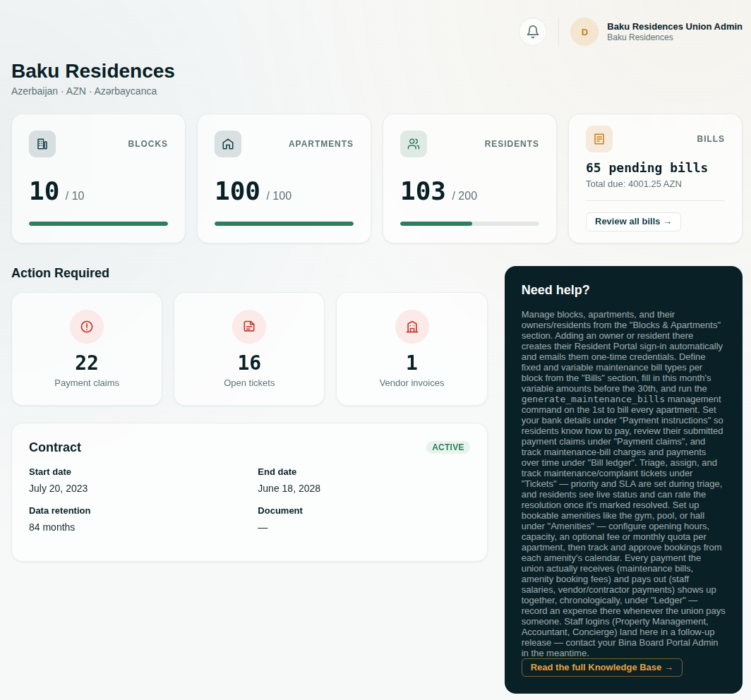Click the Vendor invoices warehouse icon
The image size is (751, 700).
412,327
